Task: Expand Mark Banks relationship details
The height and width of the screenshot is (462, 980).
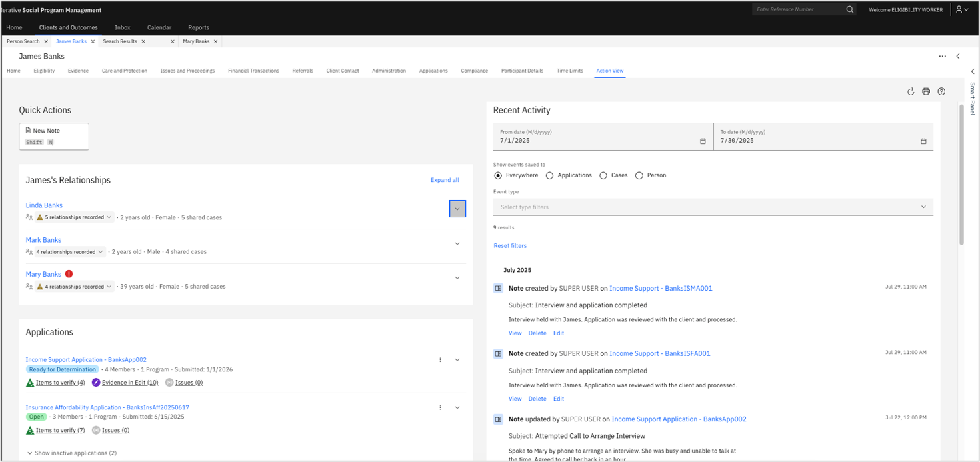Action: click(x=457, y=243)
